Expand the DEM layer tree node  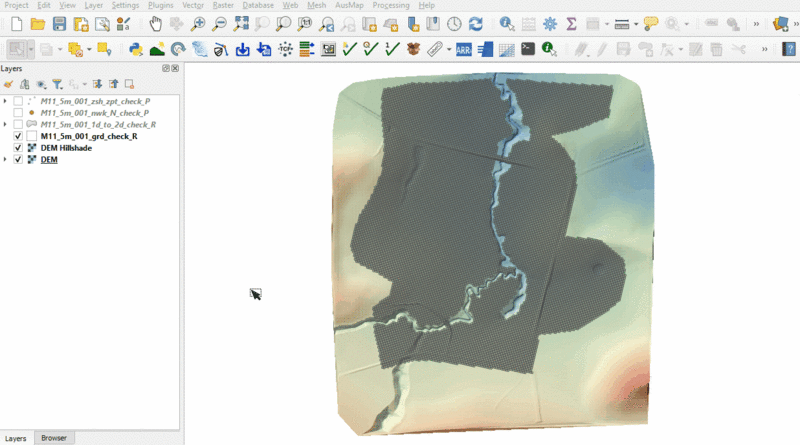[x=6, y=160]
